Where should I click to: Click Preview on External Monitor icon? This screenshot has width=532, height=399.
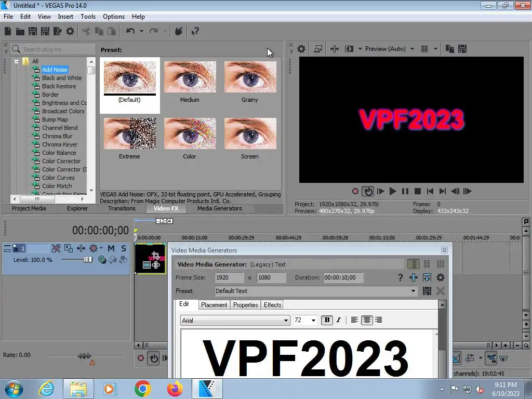click(x=318, y=49)
